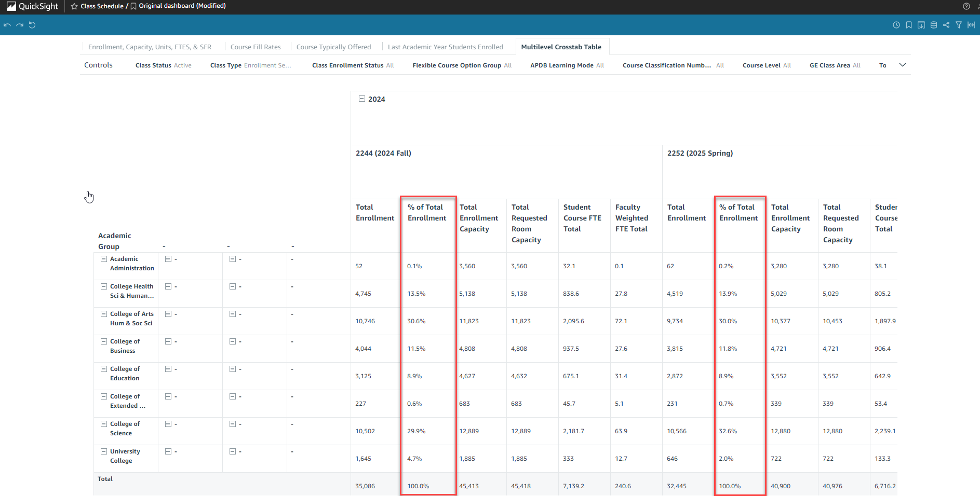The height and width of the screenshot is (496, 980).
Task: Open the dataset database icon
Action: (x=934, y=25)
